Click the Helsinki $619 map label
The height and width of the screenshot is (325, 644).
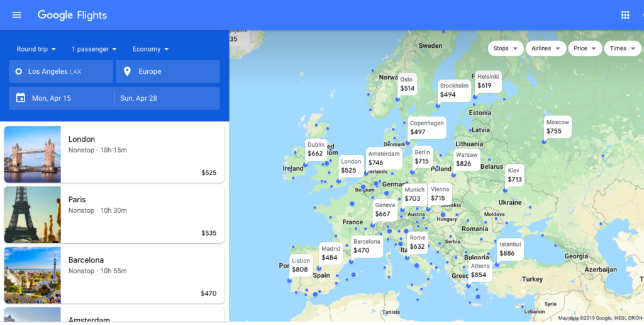coord(488,81)
